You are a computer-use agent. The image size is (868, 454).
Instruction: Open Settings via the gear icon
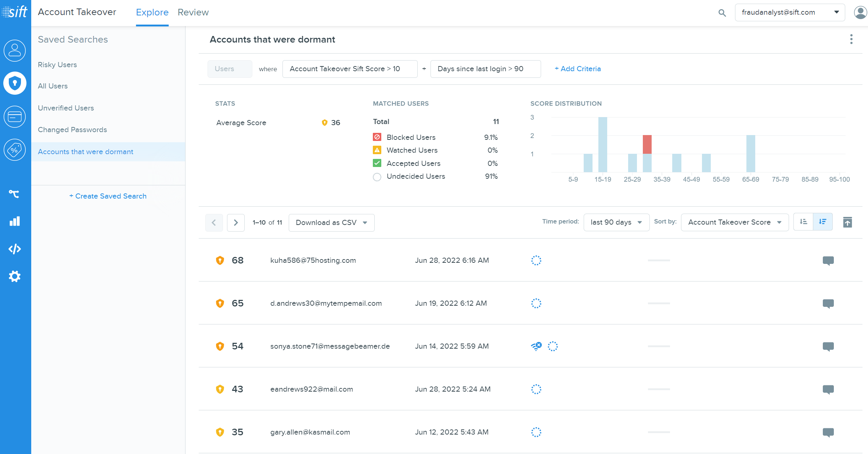pos(15,276)
